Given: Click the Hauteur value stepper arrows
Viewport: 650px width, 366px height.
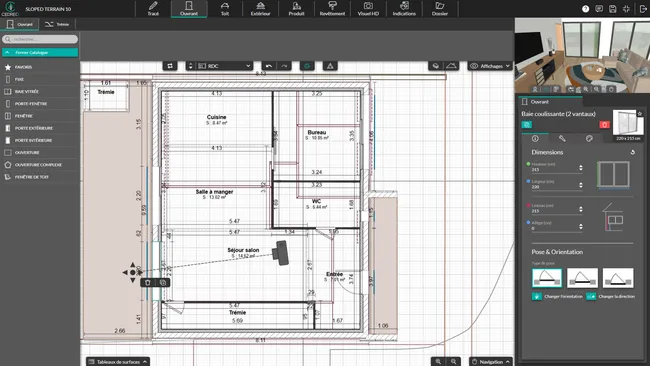Looking at the screenshot, I should (x=581, y=168).
